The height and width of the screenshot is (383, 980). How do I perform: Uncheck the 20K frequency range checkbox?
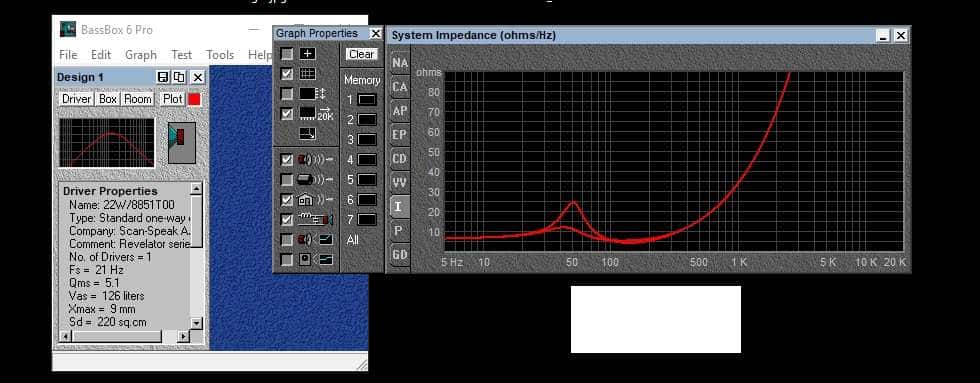[x=287, y=114]
